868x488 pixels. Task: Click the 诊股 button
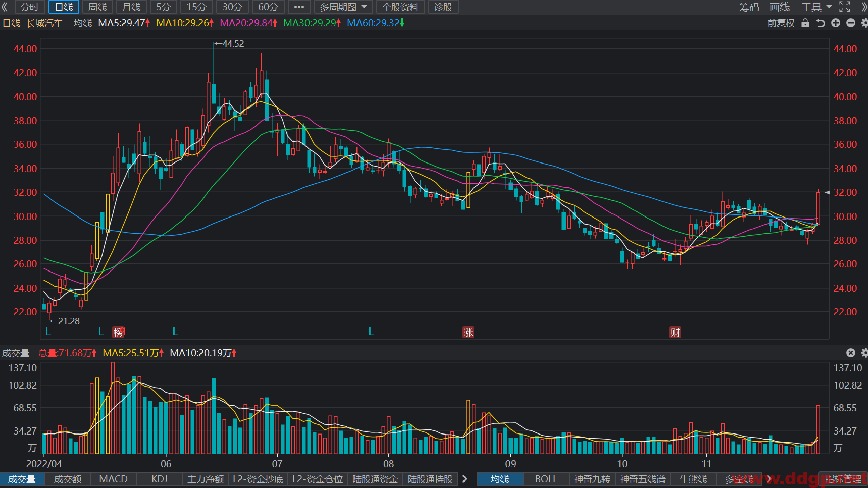pos(443,7)
